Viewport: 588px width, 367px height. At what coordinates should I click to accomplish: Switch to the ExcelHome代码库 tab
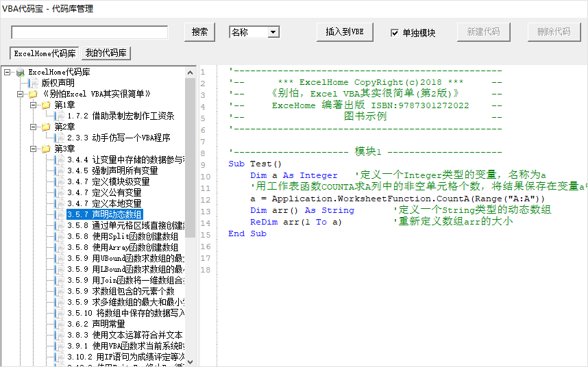[x=45, y=53]
